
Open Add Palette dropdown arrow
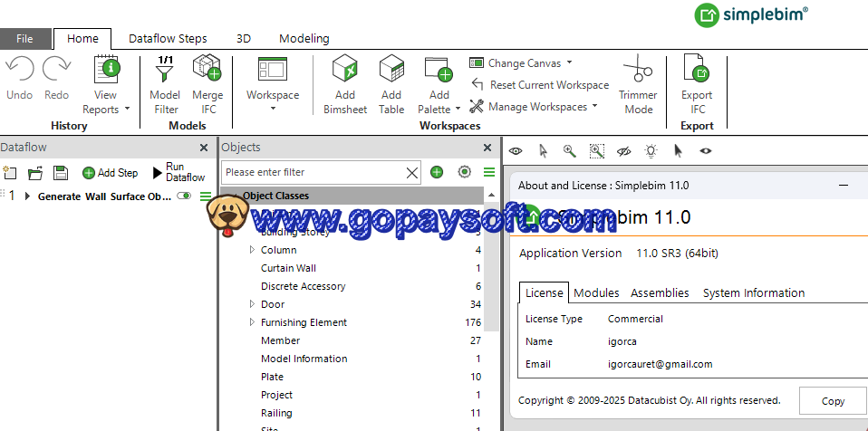click(458, 109)
